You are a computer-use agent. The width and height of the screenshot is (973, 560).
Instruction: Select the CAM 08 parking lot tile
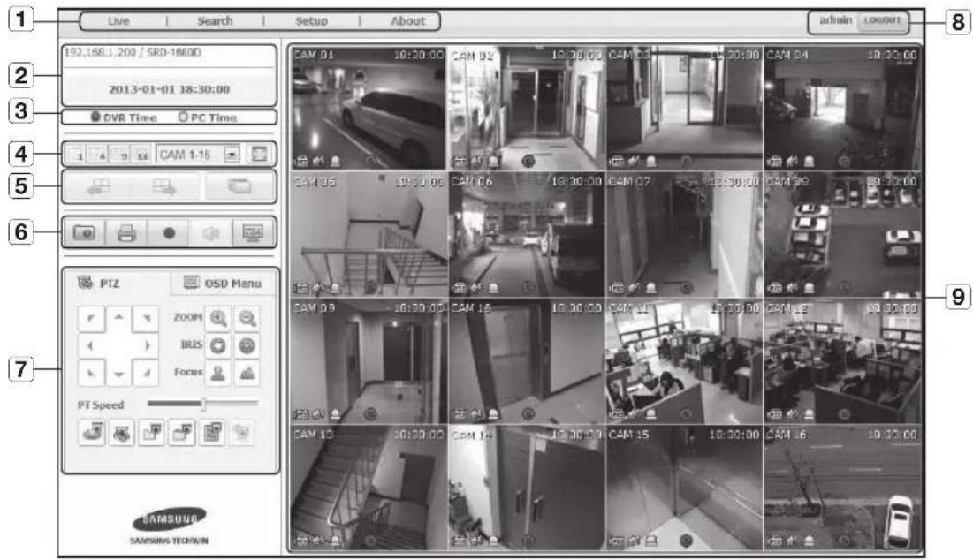pyautogui.click(x=843, y=234)
